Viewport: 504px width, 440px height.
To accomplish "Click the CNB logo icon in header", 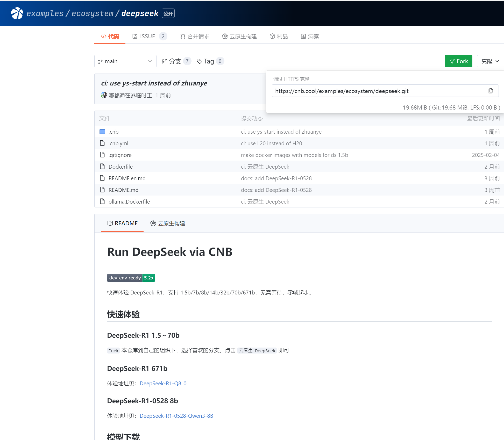I will click(17, 13).
